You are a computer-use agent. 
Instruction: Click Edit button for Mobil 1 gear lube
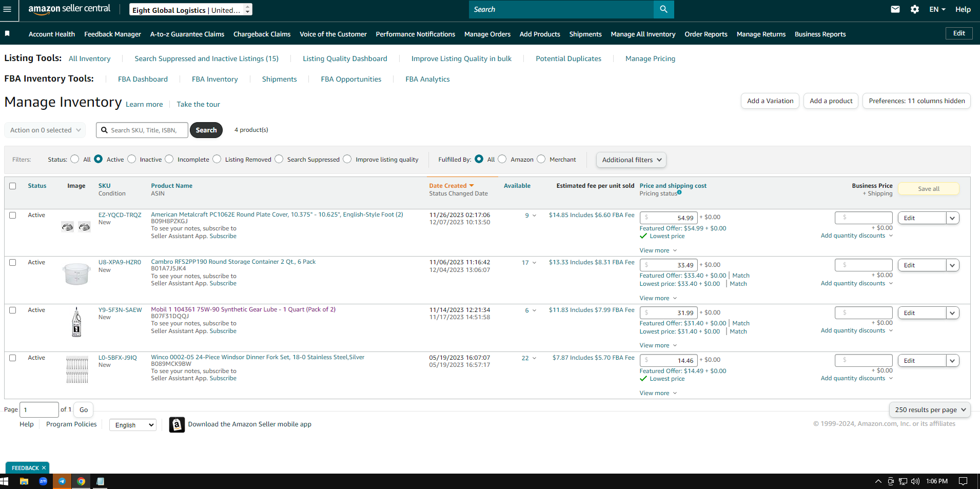pos(922,313)
